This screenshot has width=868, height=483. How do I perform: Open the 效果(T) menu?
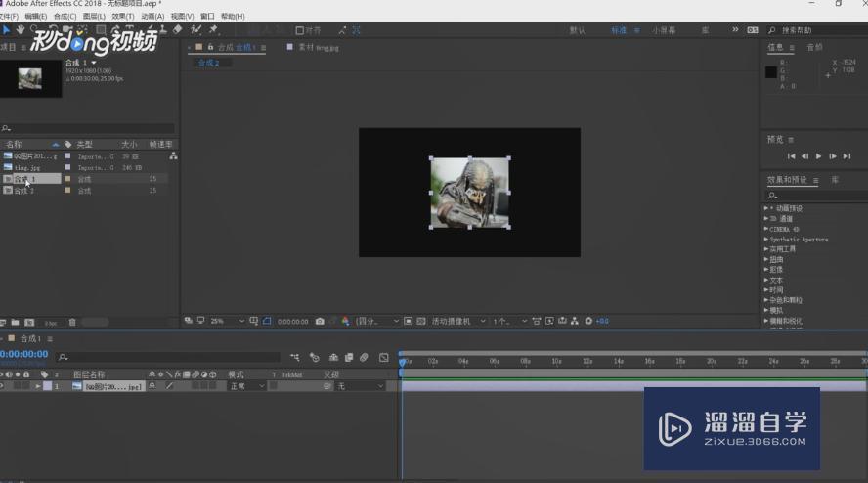pyautogui.click(x=123, y=17)
